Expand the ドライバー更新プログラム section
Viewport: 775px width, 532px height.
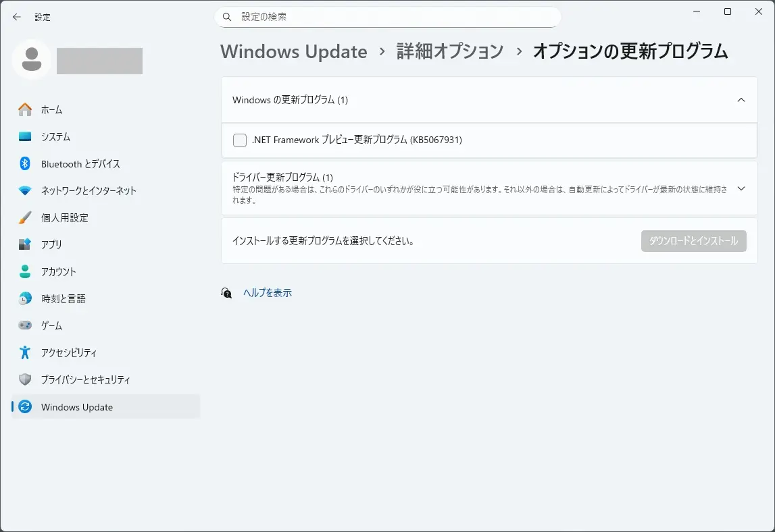pos(741,188)
